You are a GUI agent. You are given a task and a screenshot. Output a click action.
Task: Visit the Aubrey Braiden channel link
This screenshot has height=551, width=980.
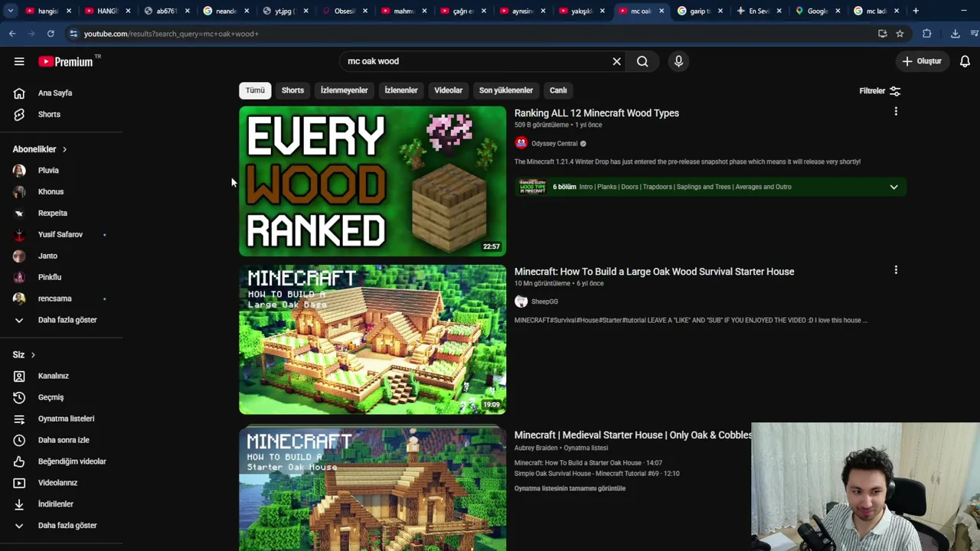coord(536,448)
